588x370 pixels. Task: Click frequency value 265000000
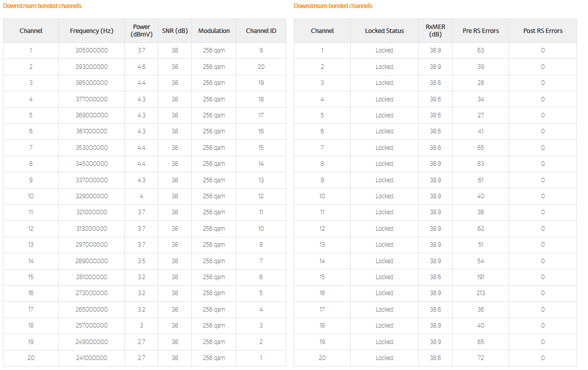click(91, 310)
